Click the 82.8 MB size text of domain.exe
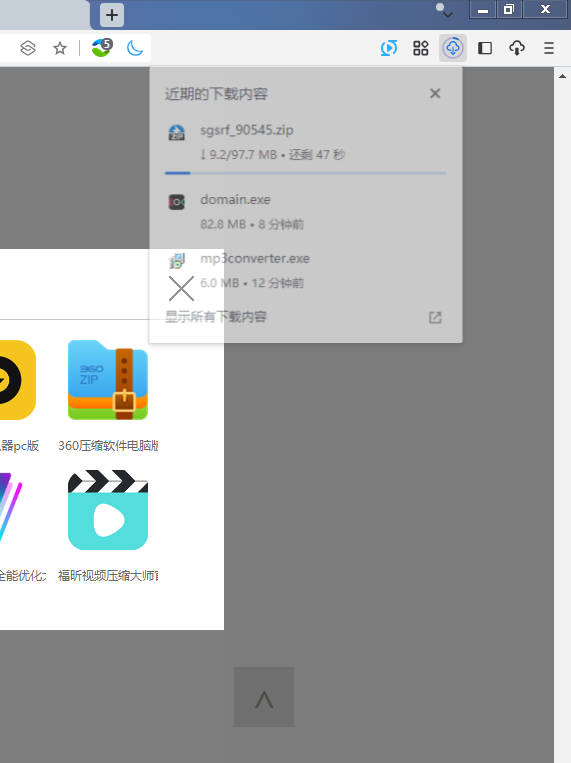 coord(223,224)
